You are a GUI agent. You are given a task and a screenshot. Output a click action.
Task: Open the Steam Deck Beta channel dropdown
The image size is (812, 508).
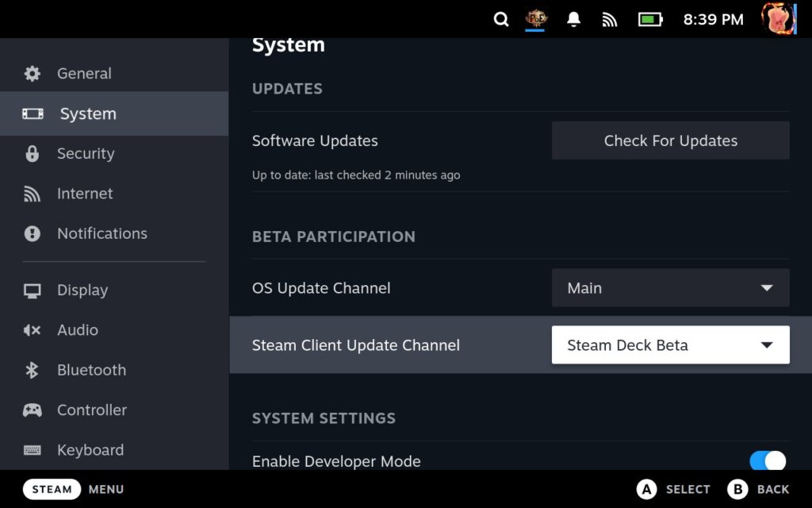tap(671, 344)
